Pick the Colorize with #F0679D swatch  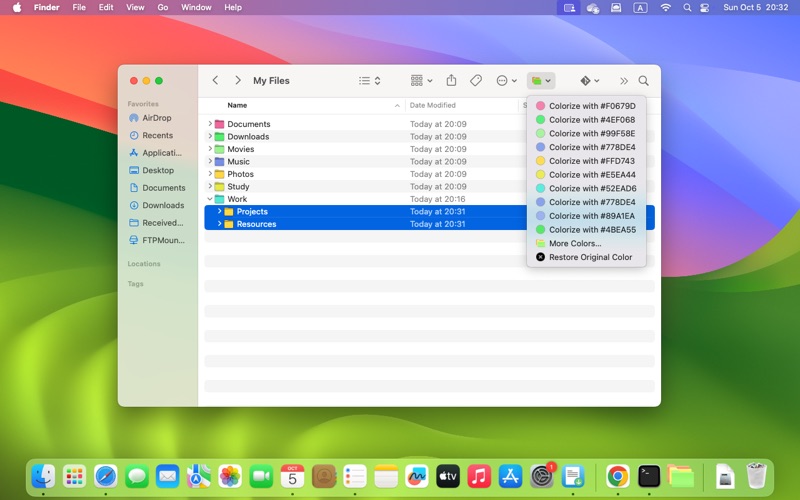[x=591, y=106]
